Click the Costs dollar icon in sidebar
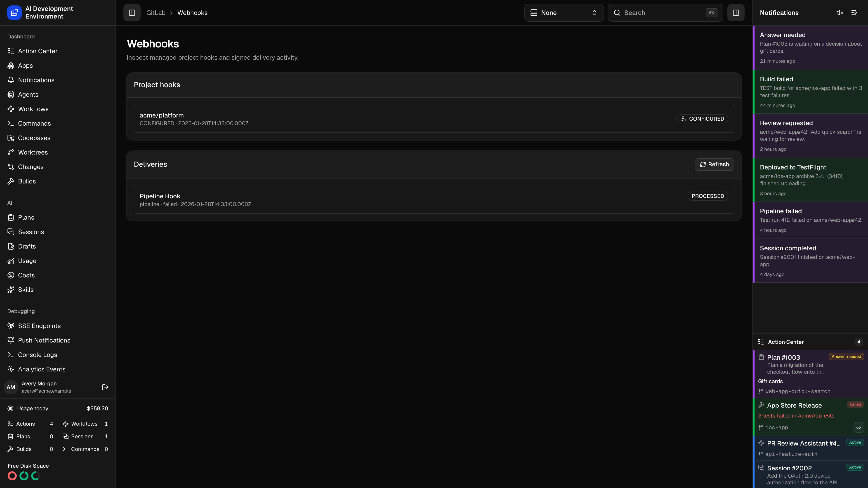Image resolution: width=868 pixels, height=488 pixels. [x=11, y=275]
